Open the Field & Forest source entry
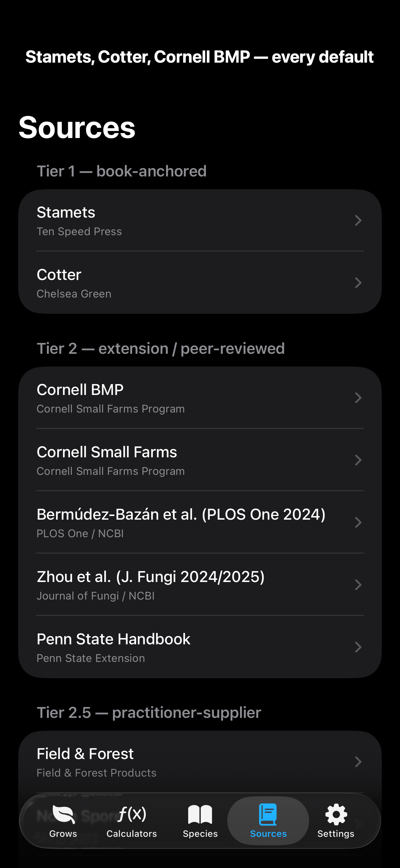 200,762
